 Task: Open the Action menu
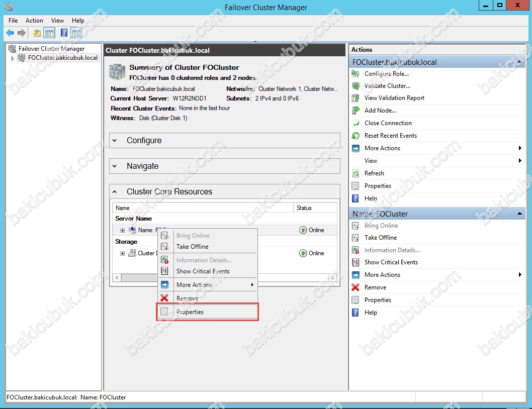click(x=34, y=20)
